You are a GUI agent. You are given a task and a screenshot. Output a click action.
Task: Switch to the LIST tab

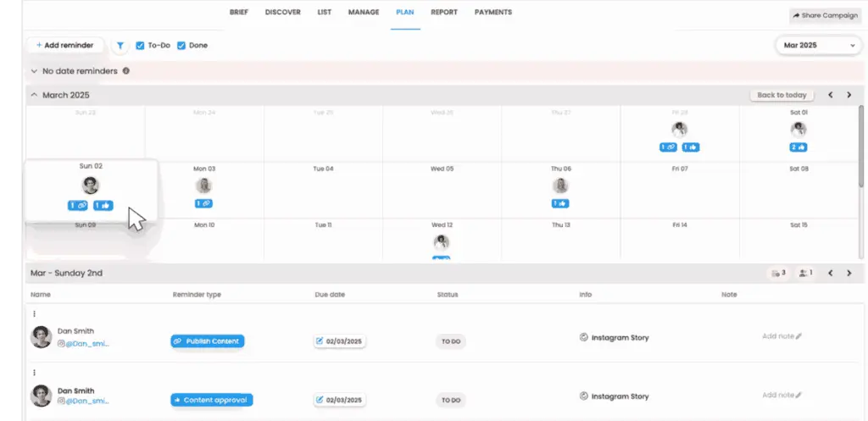tap(325, 12)
